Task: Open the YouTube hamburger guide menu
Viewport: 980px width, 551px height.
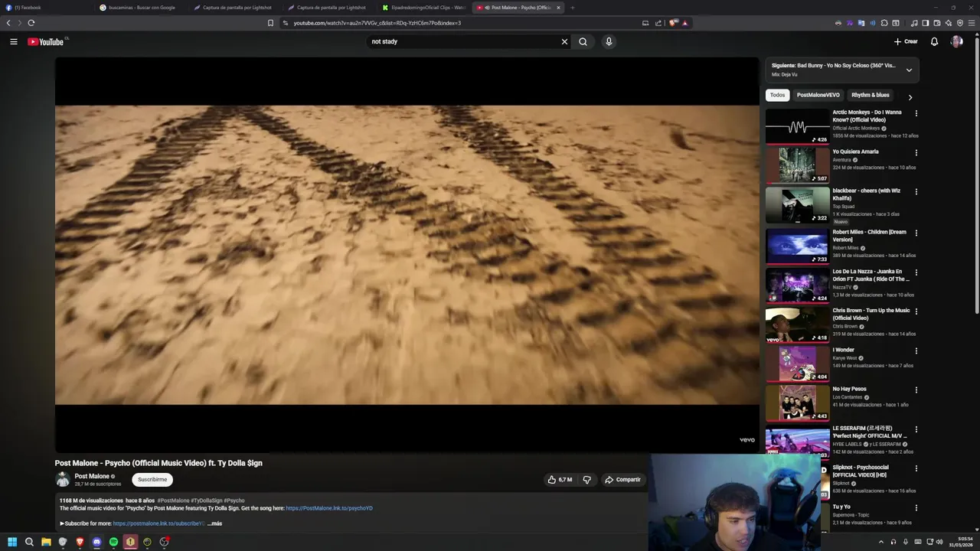Action: [x=13, y=41]
